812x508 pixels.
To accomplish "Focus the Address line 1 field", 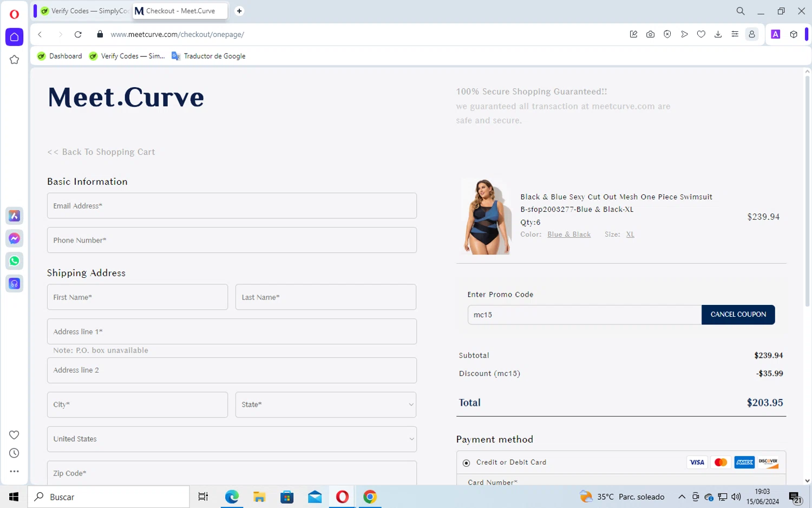I will click(232, 331).
